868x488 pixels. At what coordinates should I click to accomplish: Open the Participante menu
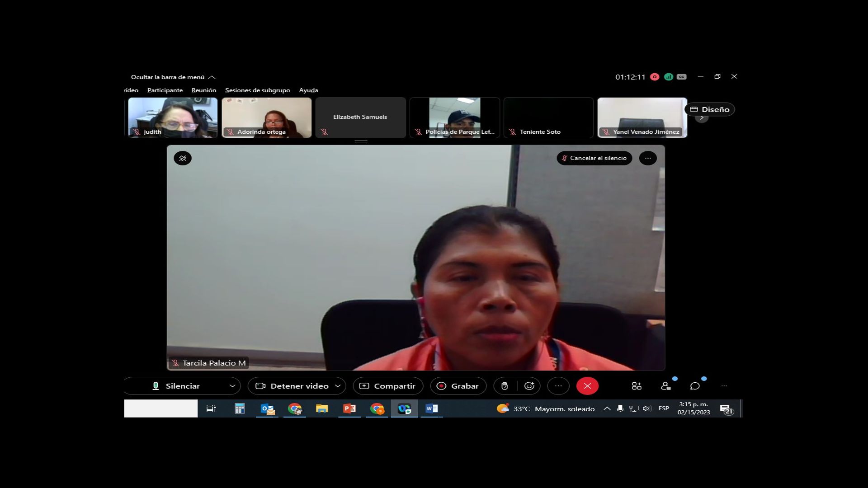click(165, 90)
